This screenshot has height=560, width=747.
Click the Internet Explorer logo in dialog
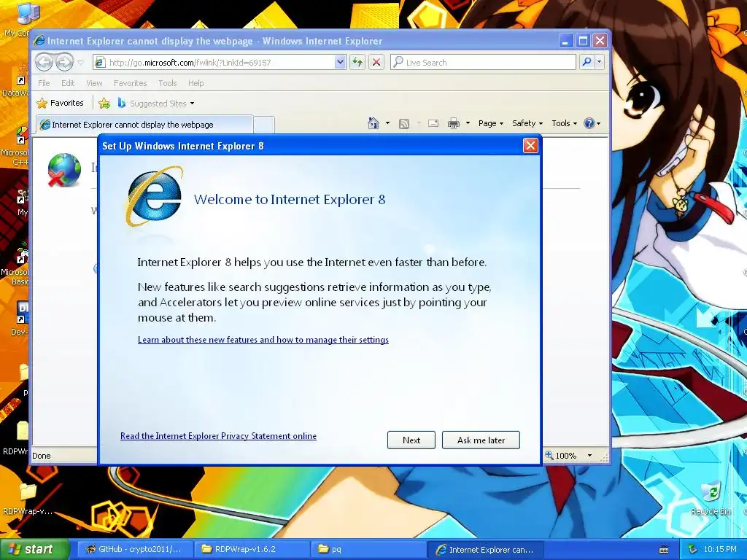pos(155,196)
